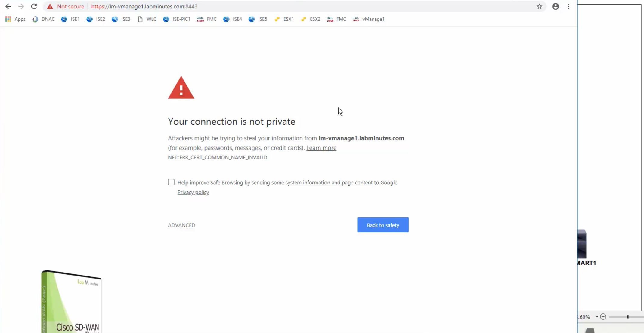The width and height of the screenshot is (644, 333).
Task: Bookmark this page with the star icon
Action: (x=539, y=6)
